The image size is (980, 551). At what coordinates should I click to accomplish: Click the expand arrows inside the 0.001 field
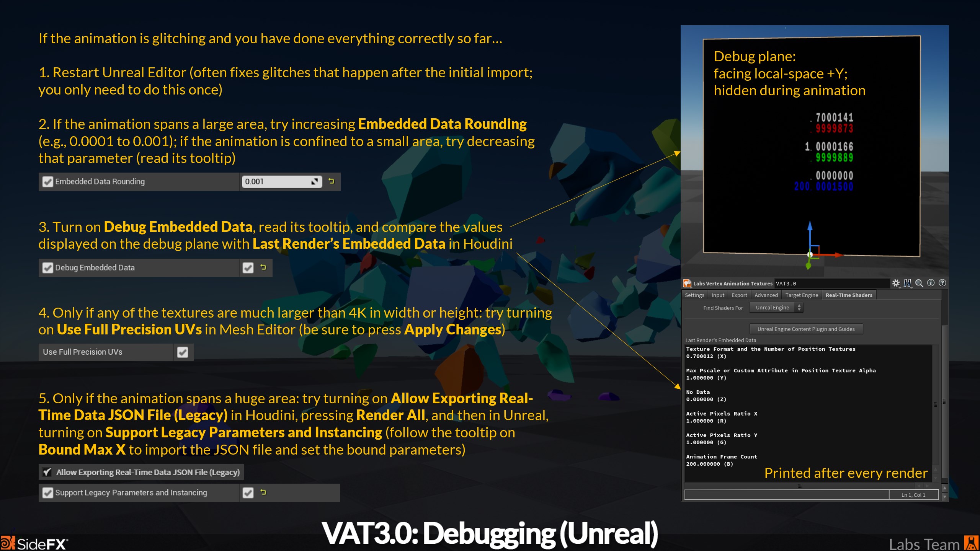click(x=315, y=181)
